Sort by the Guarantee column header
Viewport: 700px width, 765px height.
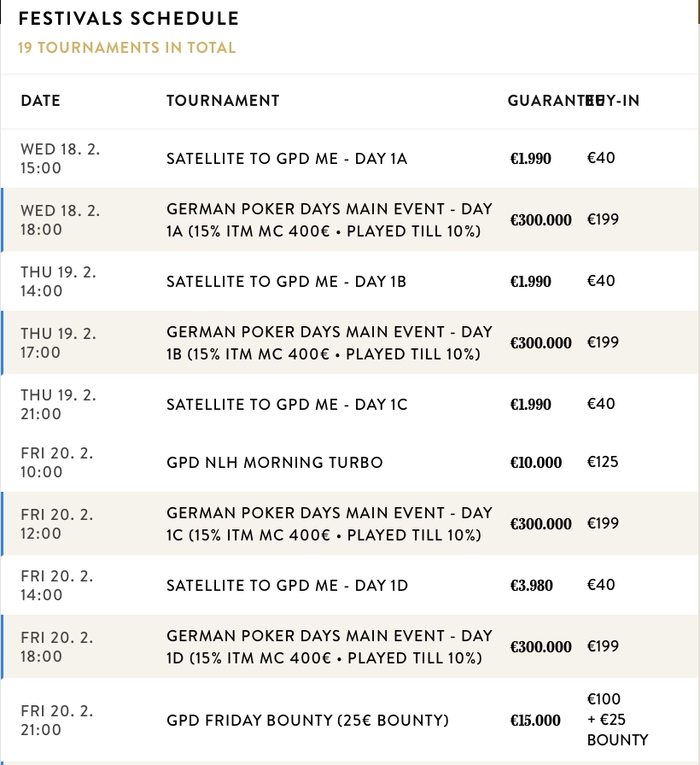pyautogui.click(x=545, y=101)
